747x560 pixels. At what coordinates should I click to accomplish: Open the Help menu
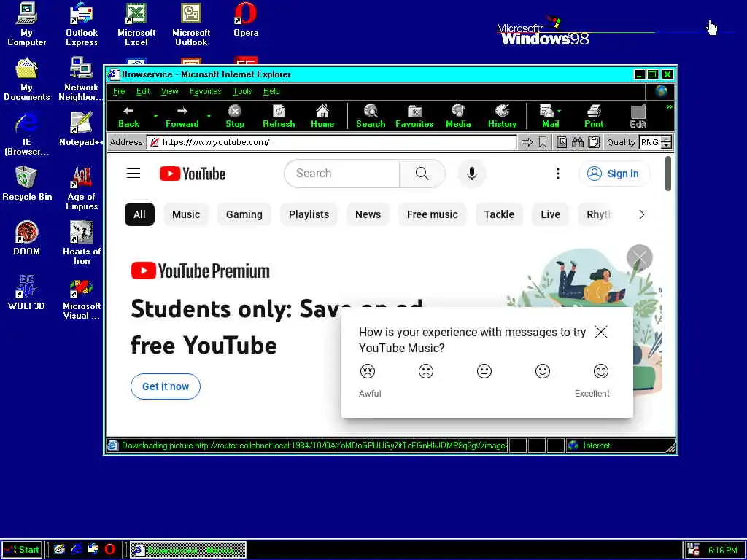click(x=271, y=91)
